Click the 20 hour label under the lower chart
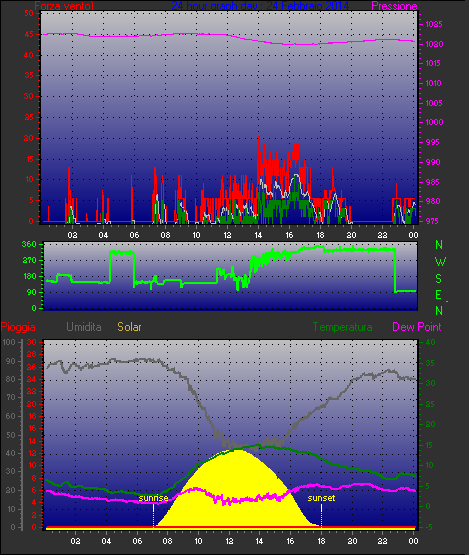 (352, 541)
